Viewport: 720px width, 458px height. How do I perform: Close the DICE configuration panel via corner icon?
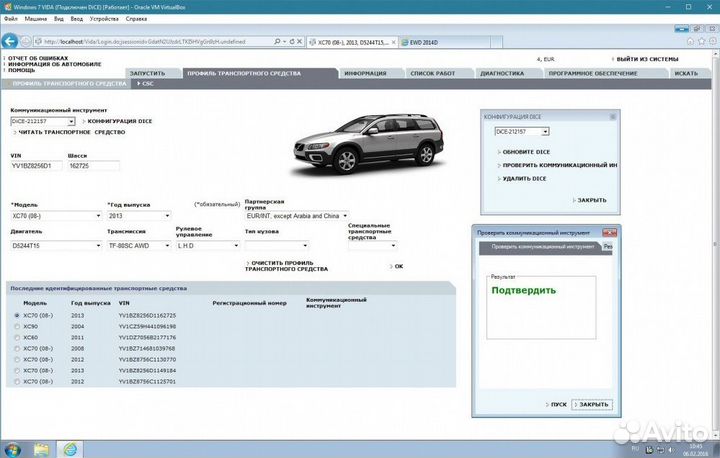tap(613, 117)
